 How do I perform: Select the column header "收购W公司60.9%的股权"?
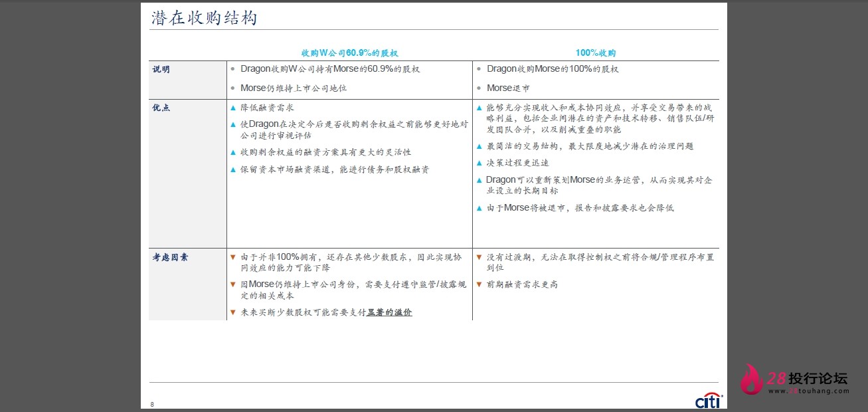[x=349, y=53]
